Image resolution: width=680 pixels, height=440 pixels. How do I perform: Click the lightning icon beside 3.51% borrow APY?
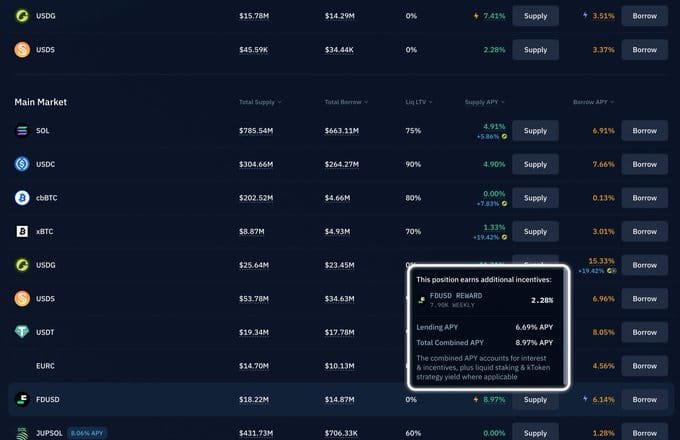click(x=585, y=15)
